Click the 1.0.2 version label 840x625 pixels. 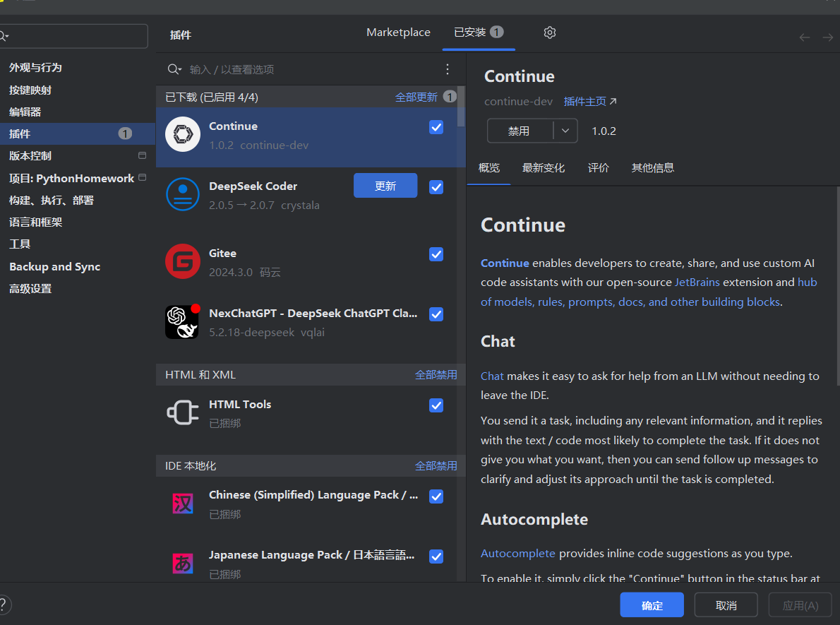(604, 131)
